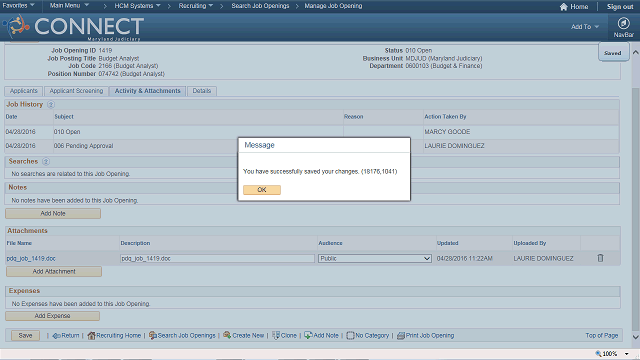Screen dimensions: 640x360
Task: Switch to the Applicants tab
Action: point(23,91)
